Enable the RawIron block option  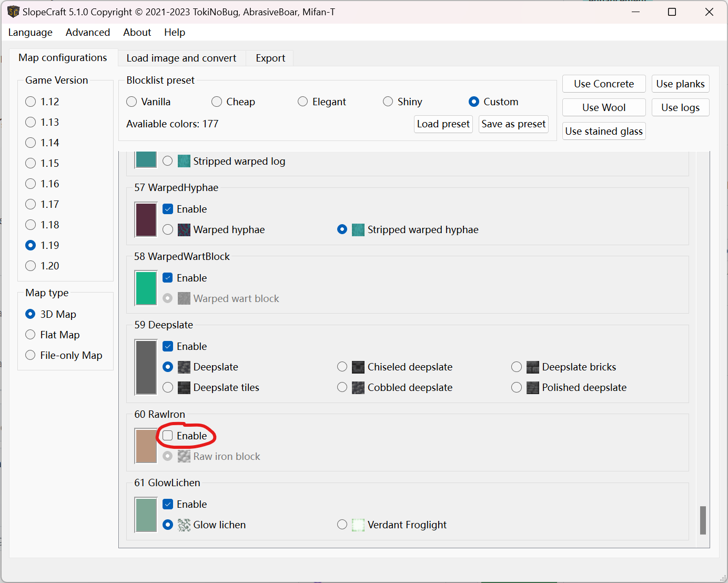pyautogui.click(x=167, y=436)
